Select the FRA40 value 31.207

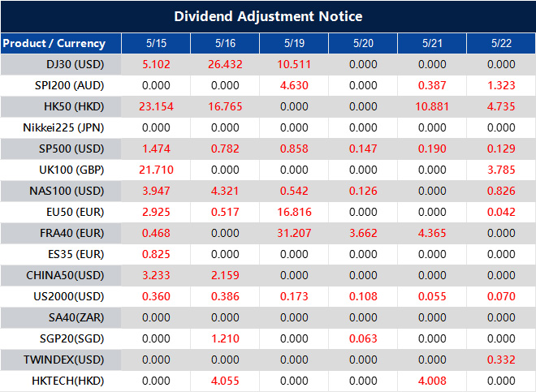tap(294, 233)
